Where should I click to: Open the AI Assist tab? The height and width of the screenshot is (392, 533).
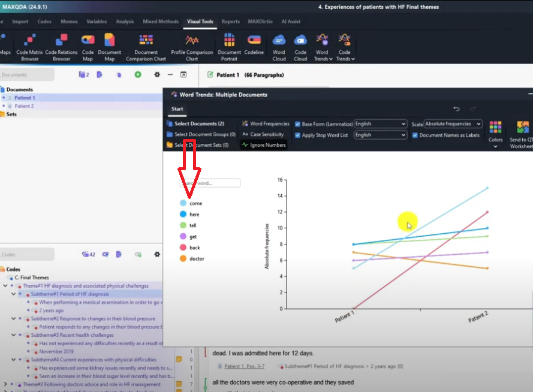click(x=291, y=22)
